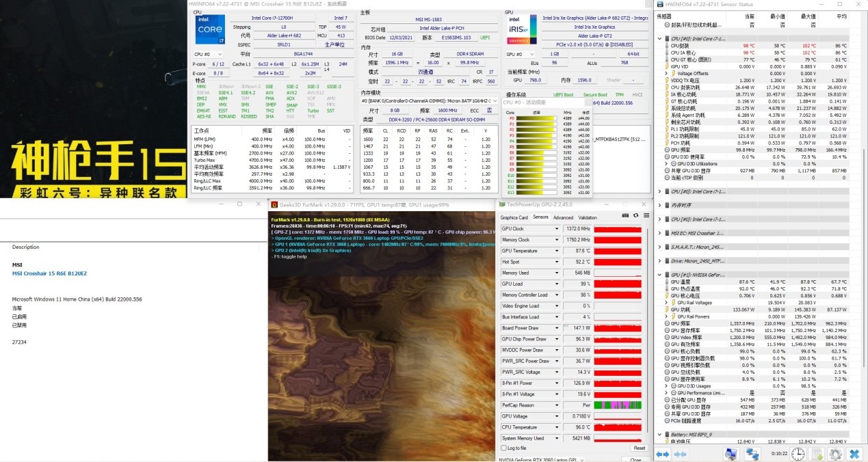
Task: Click the 最大值 column header in sensor window
Action: (x=808, y=16)
